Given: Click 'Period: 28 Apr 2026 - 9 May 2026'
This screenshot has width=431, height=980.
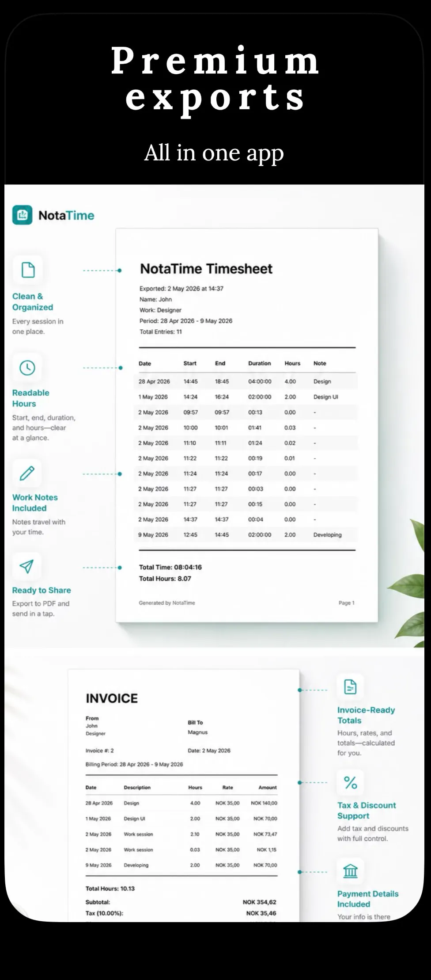Looking at the screenshot, I should (186, 321).
